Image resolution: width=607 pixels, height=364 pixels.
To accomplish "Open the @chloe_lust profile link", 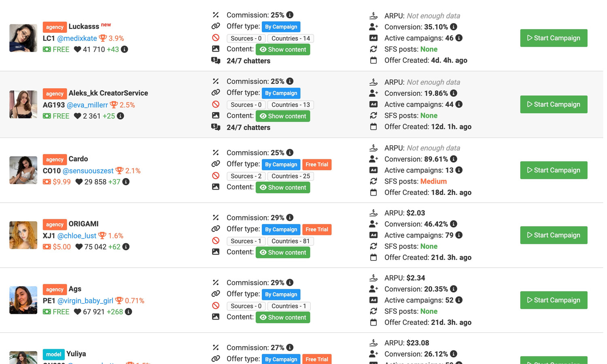I will [x=76, y=235].
